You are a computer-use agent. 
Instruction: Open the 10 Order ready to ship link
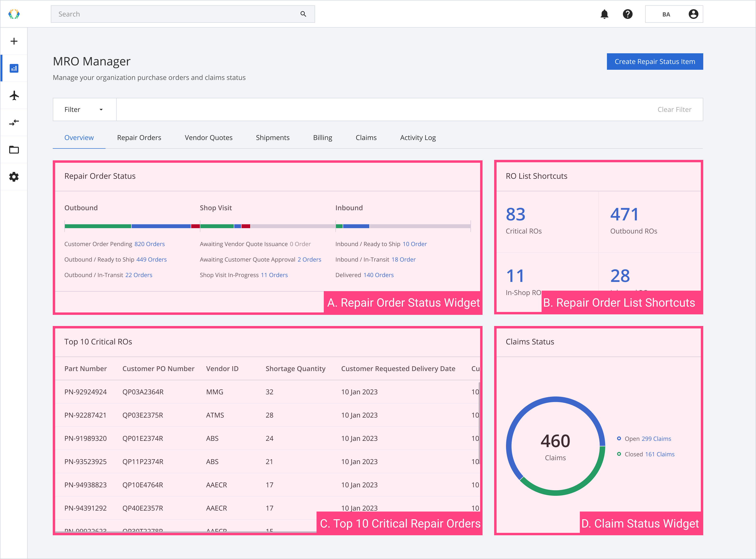coord(415,244)
